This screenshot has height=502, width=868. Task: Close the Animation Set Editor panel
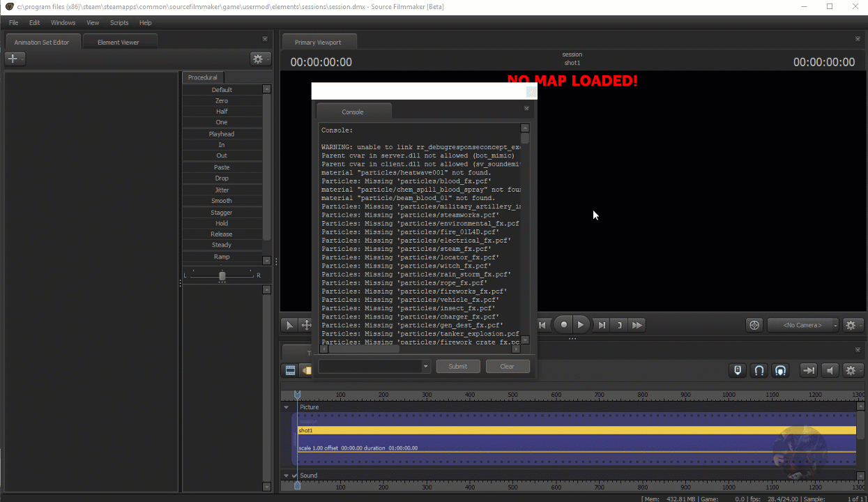tap(265, 39)
